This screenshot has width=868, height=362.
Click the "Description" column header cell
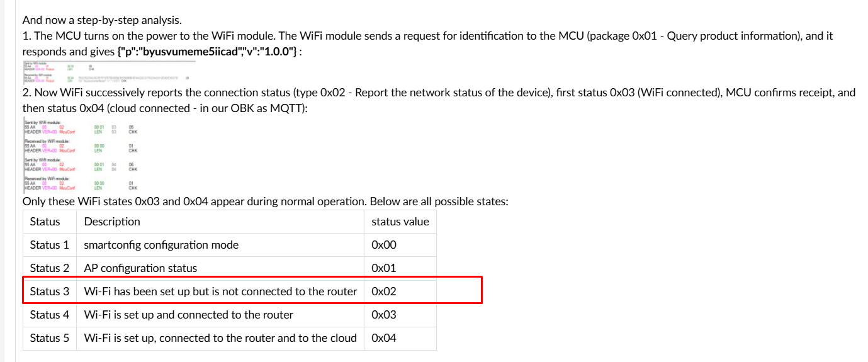220,222
